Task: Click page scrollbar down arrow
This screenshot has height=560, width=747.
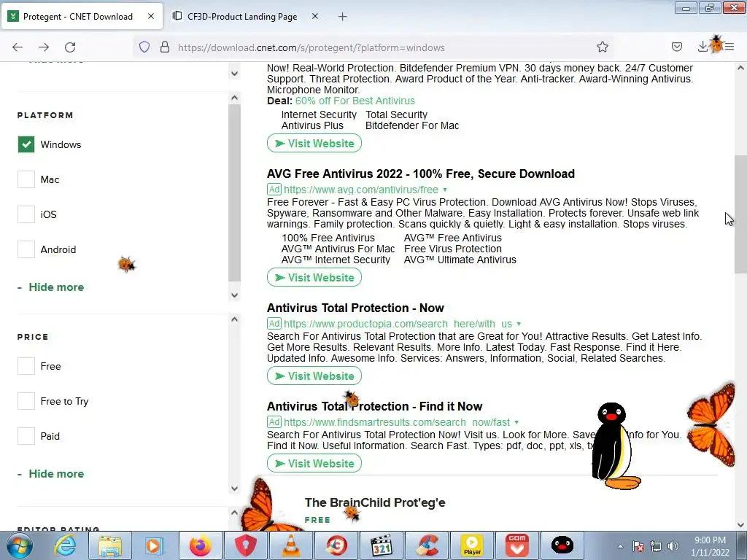Action: [x=740, y=525]
